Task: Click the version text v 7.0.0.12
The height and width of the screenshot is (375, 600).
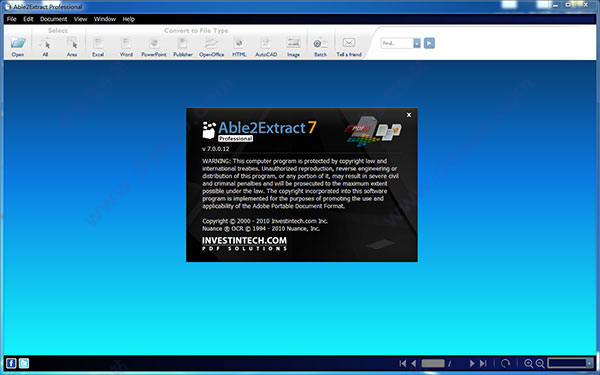Action: pos(215,148)
